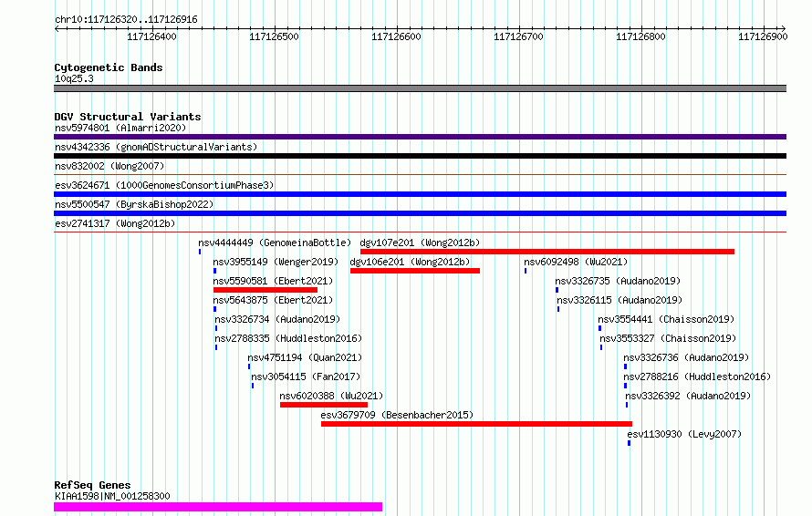Screen dimensions: 812x516
Task: Select nsv2788216 (Huddleston2016) label
Action: [x=697, y=377]
